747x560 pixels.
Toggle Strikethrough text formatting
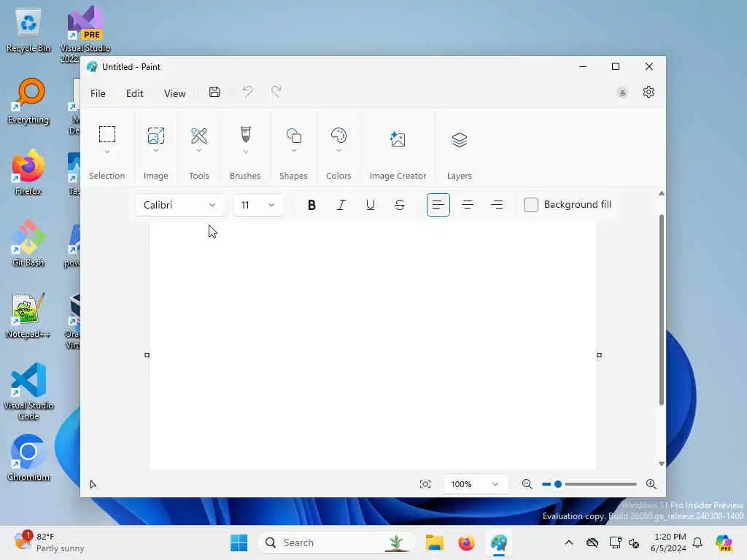400,205
